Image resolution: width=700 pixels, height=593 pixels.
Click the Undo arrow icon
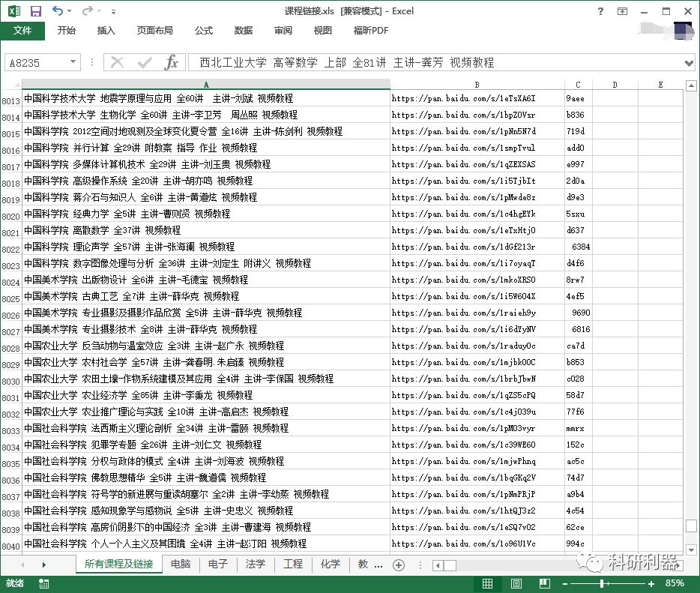coord(57,10)
